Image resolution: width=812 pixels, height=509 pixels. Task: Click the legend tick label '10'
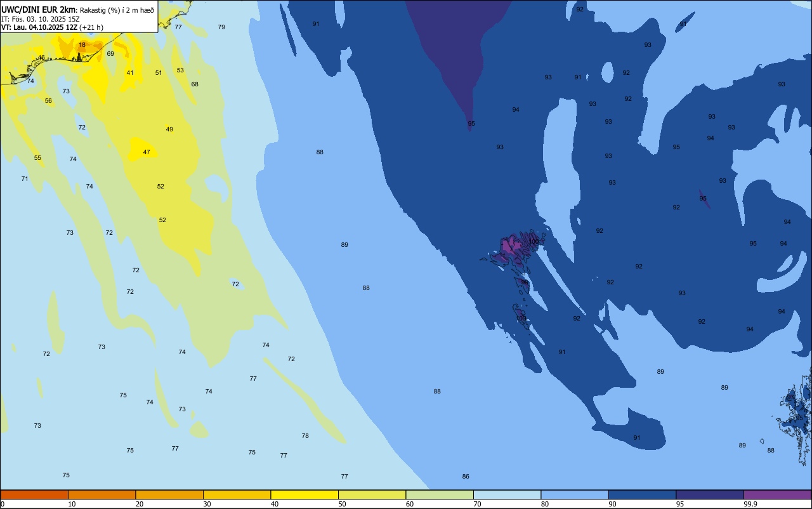click(72, 504)
